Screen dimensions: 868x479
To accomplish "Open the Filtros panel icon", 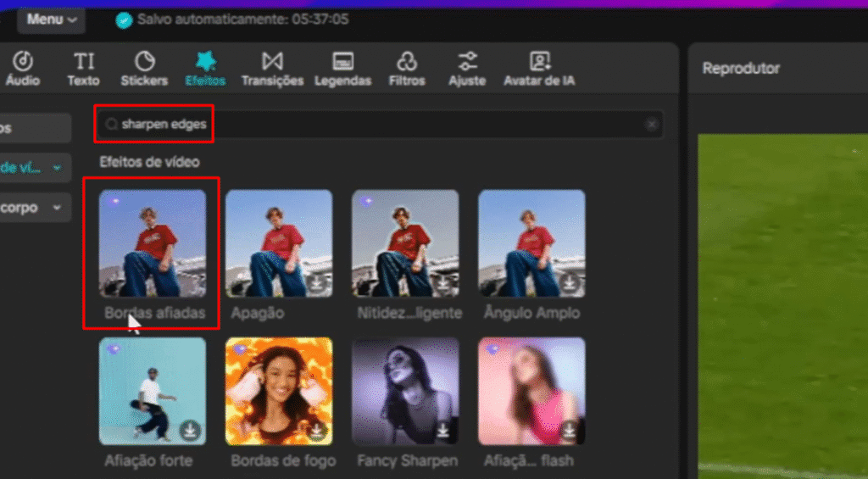I will [406, 62].
